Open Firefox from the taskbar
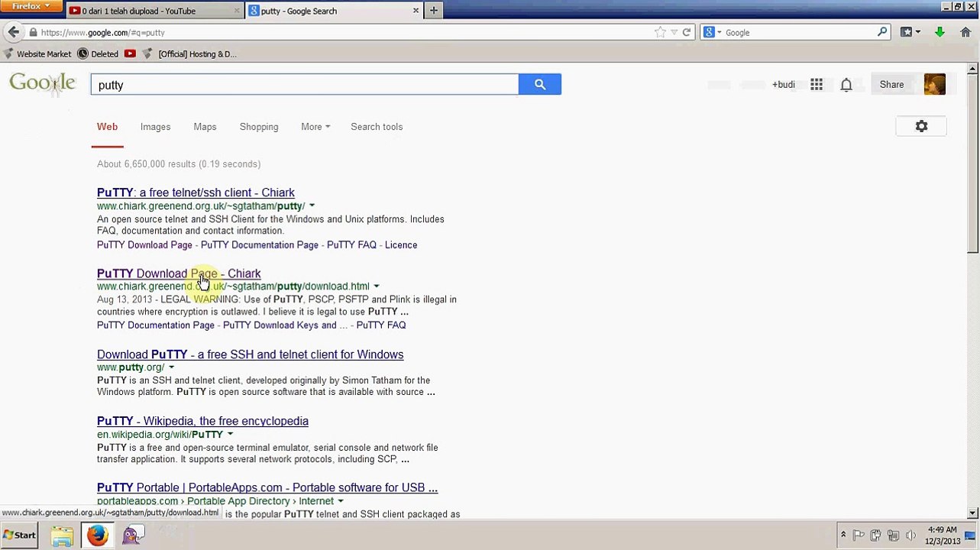The width and height of the screenshot is (980, 550). coord(97,535)
